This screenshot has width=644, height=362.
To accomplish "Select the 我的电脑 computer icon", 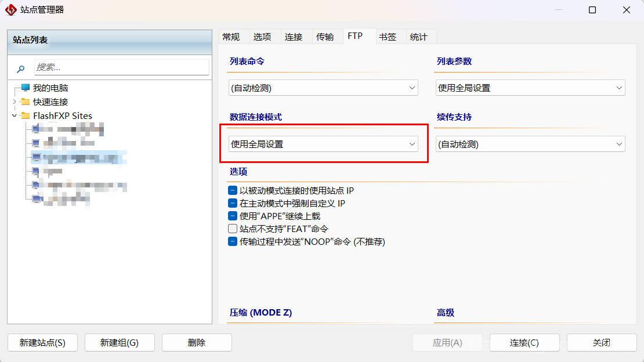I will [x=26, y=88].
